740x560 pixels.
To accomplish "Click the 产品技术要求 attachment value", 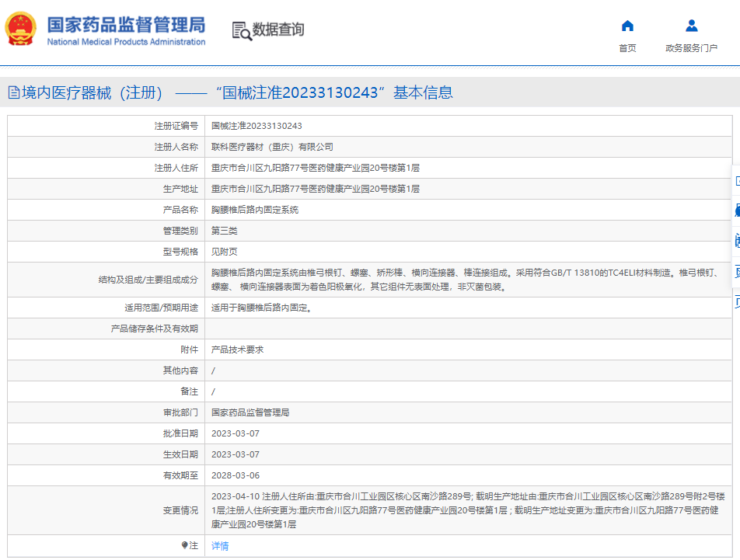I will (237, 350).
